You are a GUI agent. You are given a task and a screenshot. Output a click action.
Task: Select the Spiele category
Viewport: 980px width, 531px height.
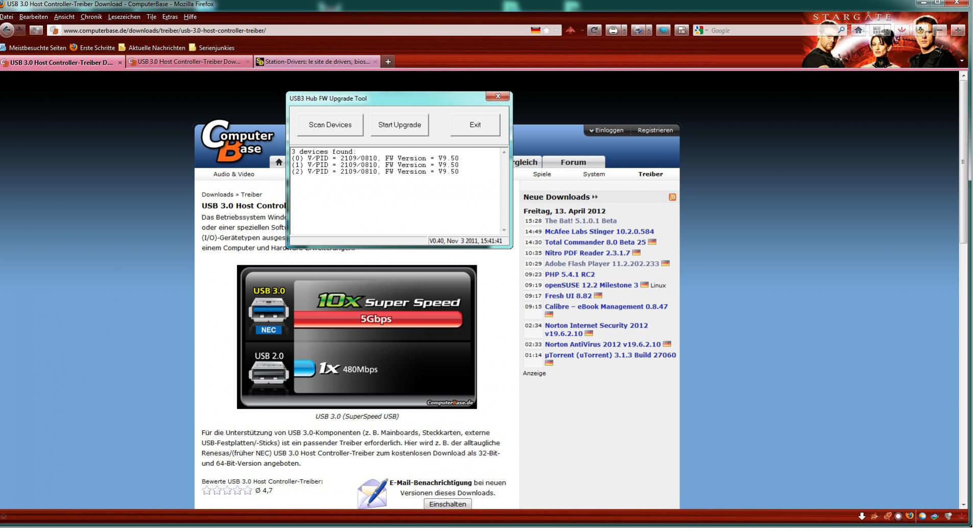[542, 174]
